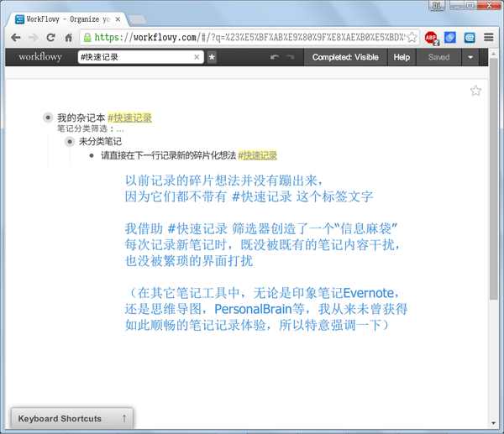Click the blue circle extension icon
The image size is (504, 434).
[450, 38]
